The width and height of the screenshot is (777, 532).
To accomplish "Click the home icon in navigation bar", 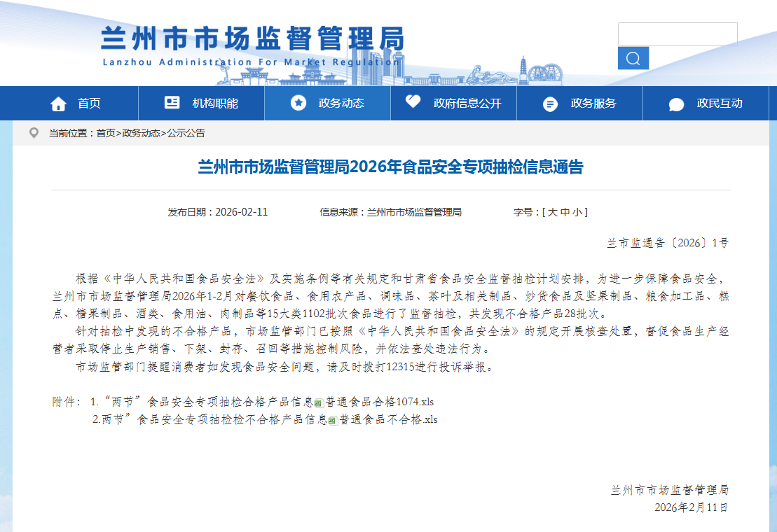I will coord(58,104).
